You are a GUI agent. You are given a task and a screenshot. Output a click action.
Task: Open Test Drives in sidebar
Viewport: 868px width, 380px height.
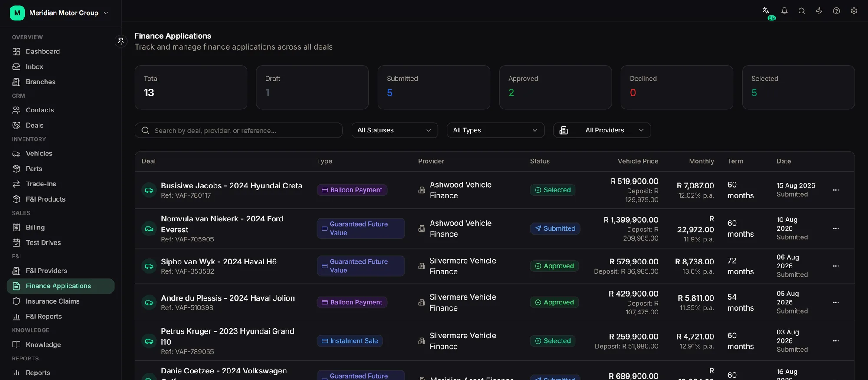pos(60,242)
